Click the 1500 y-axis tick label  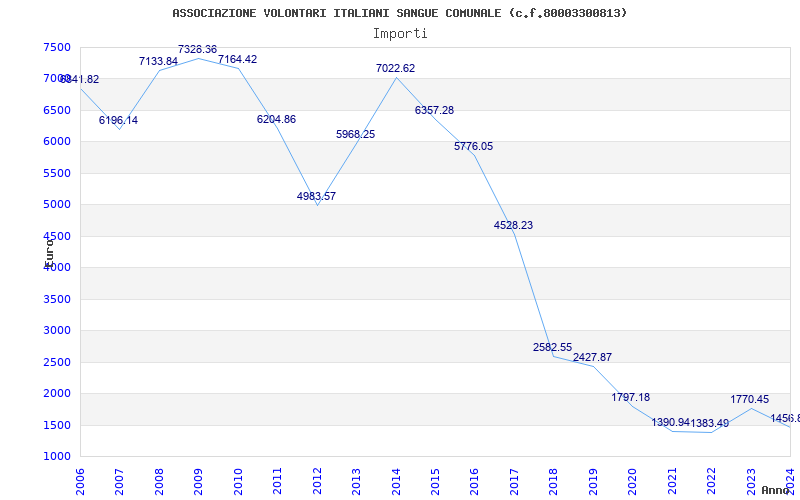pyautogui.click(x=57, y=425)
